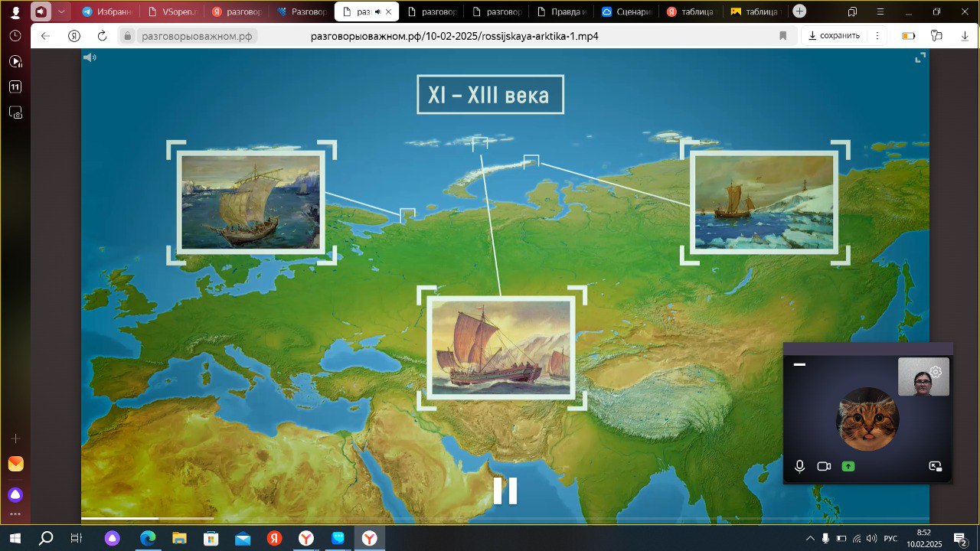Open the three-dot menu beside сохранить

(x=877, y=36)
